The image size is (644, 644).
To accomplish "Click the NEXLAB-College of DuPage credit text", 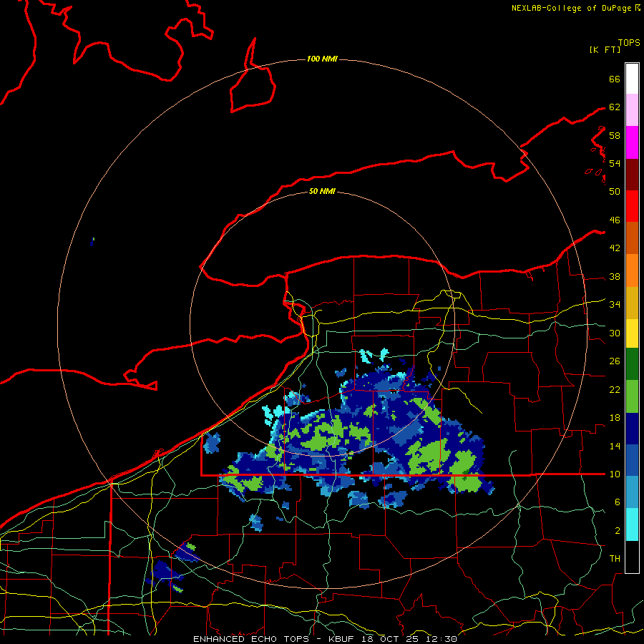I will 575,8.
